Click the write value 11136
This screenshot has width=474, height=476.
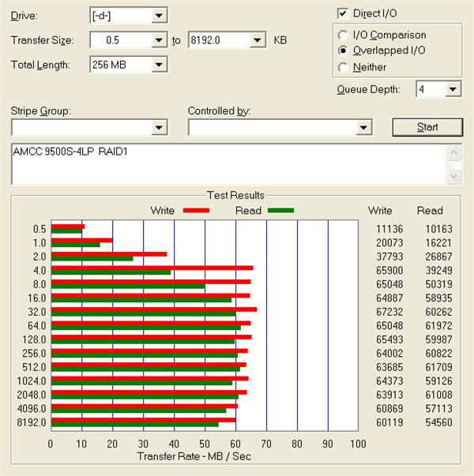pyautogui.click(x=389, y=229)
